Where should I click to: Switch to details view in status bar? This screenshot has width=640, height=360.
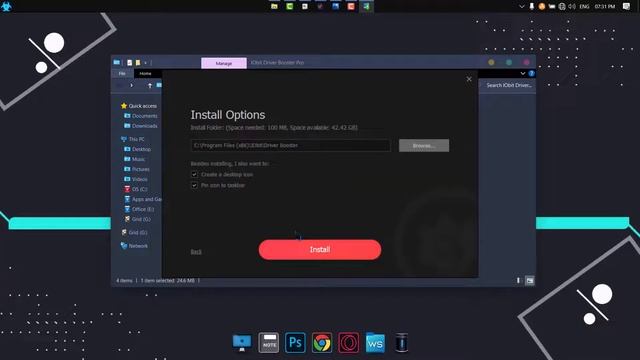518,280
